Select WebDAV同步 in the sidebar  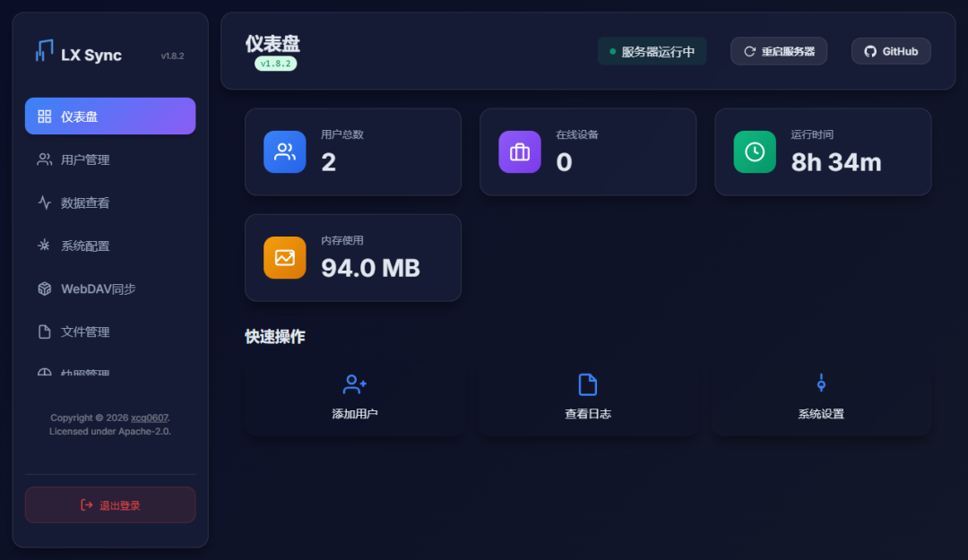point(110,289)
